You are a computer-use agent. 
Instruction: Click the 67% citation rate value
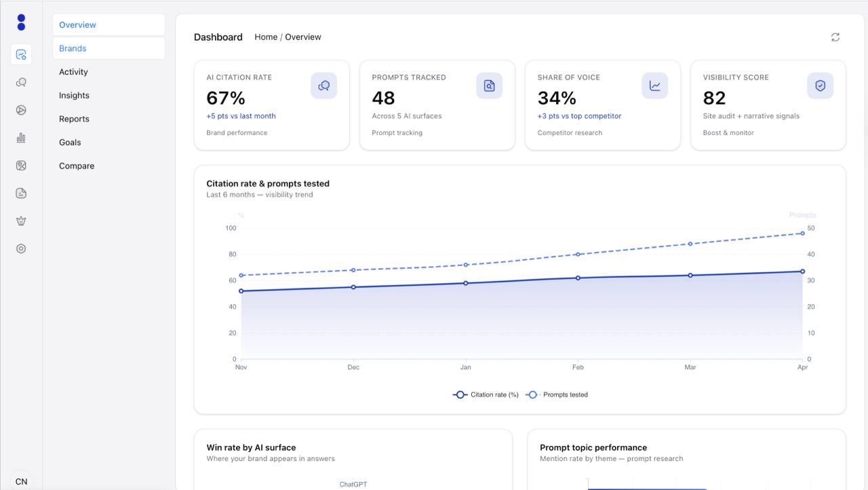[226, 98]
